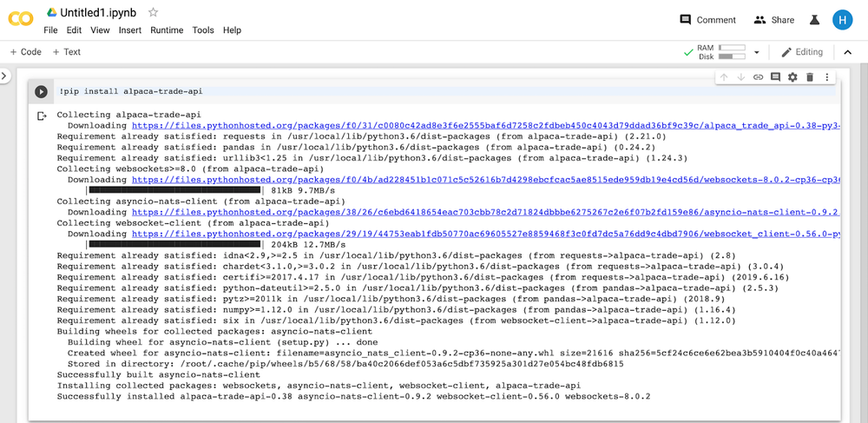Open the alpaca_trade_api-0.38 download link
The width and height of the screenshot is (868, 423).
[x=486, y=126]
